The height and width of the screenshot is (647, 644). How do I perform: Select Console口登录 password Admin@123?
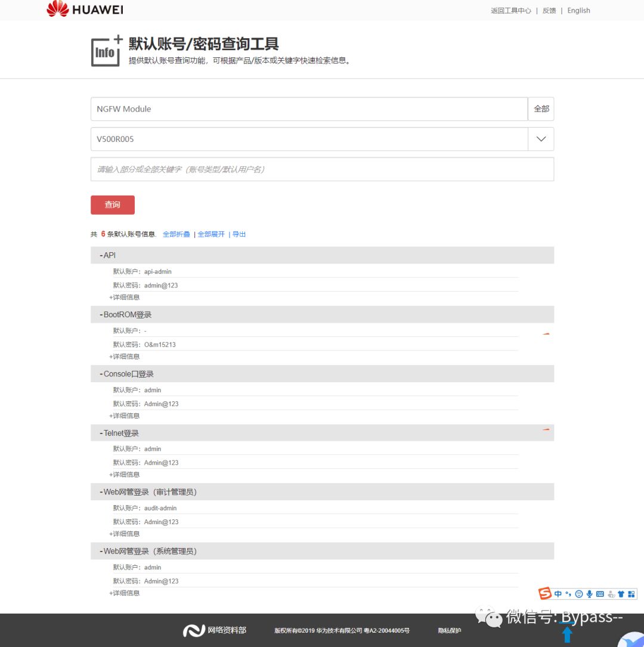(x=162, y=404)
